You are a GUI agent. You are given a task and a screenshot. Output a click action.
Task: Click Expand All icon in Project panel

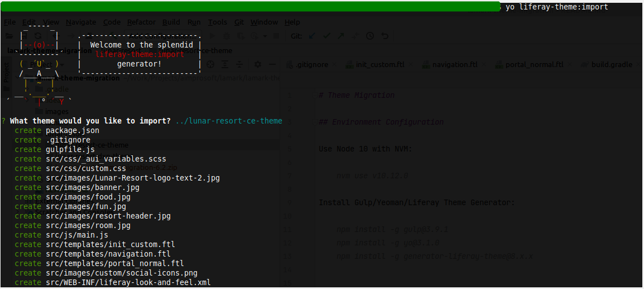click(225, 64)
